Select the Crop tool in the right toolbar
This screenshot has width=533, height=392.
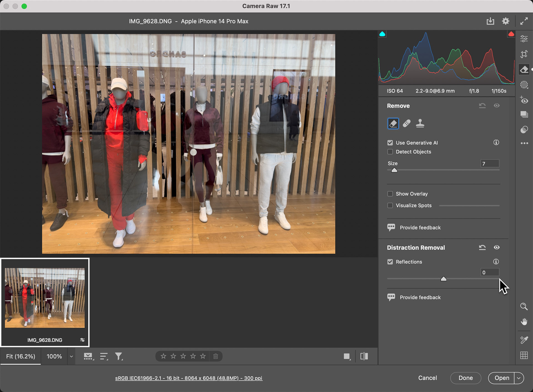(524, 54)
